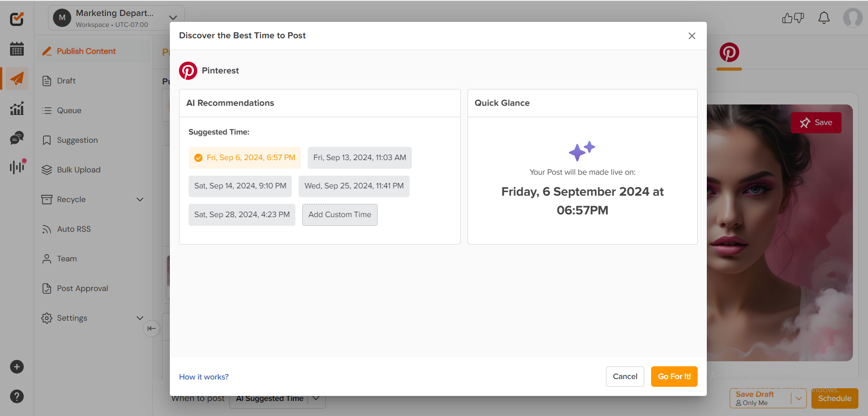
Task: Collapse the sidebar with arrow icon
Action: [x=151, y=328]
